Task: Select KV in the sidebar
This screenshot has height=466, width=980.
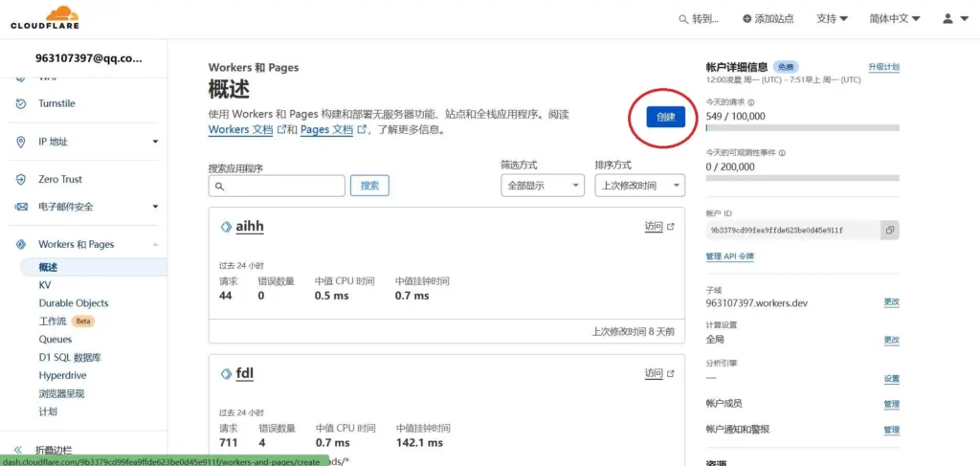Action: click(x=45, y=285)
